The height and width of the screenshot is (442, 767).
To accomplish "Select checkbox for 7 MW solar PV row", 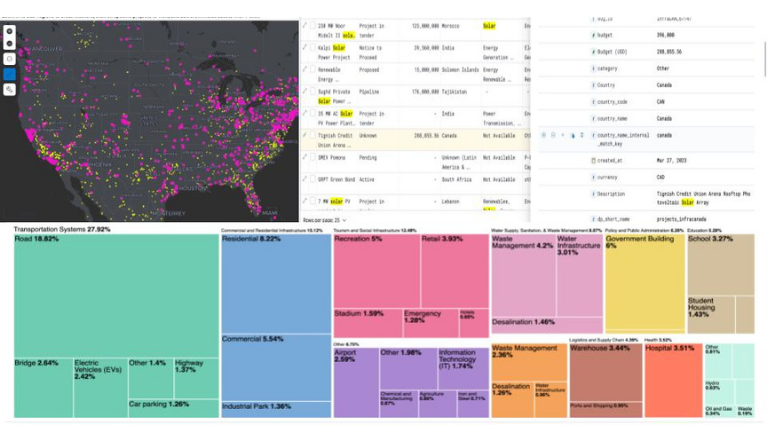I will tap(313, 201).
